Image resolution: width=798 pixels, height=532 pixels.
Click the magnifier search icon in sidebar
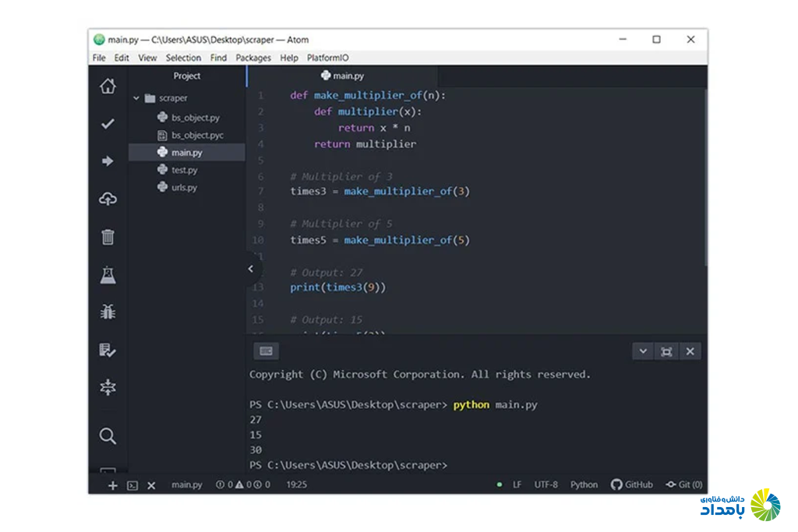coord(108,436)
